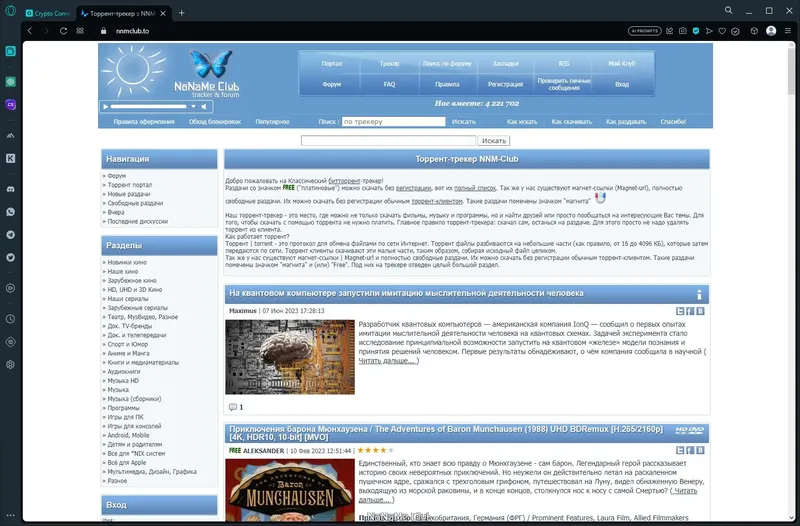800x526 pixels.
Task: Open browser tab search magnifier
Action: (729, 10)
